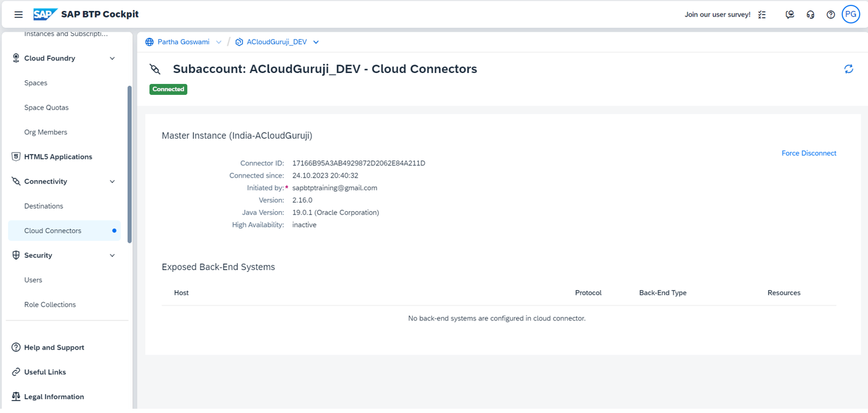Open Role Collections page
Screen dimensions: 868x413
coord(50,305)
